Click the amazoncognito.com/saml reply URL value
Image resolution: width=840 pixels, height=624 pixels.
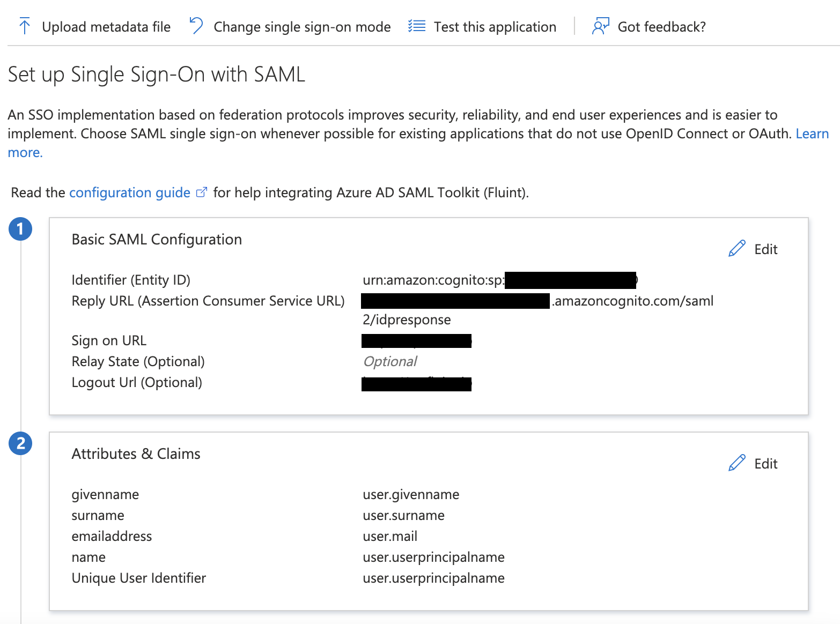click(538, 310)
